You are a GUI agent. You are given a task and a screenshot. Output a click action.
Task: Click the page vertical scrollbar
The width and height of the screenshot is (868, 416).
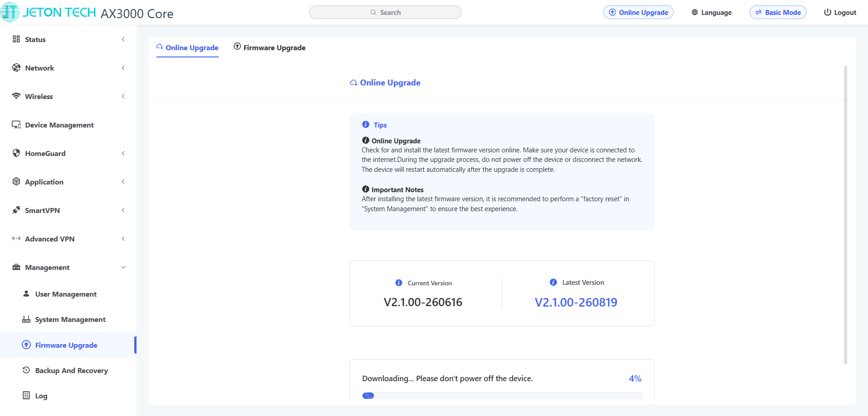(845, 215)
